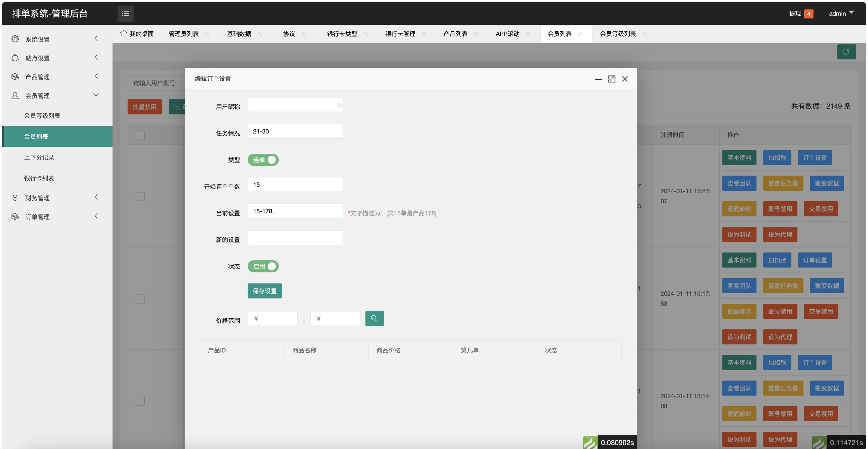Click the 保存设置 button
This screenshot has width=868, height=449.
(x=264, y=291)
